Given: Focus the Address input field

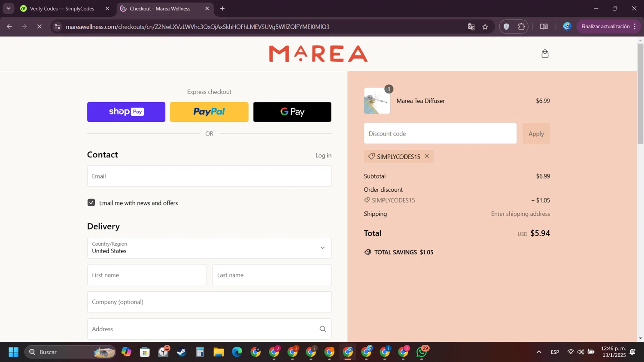Looking at the screenshot, I should tap(210, 329).
